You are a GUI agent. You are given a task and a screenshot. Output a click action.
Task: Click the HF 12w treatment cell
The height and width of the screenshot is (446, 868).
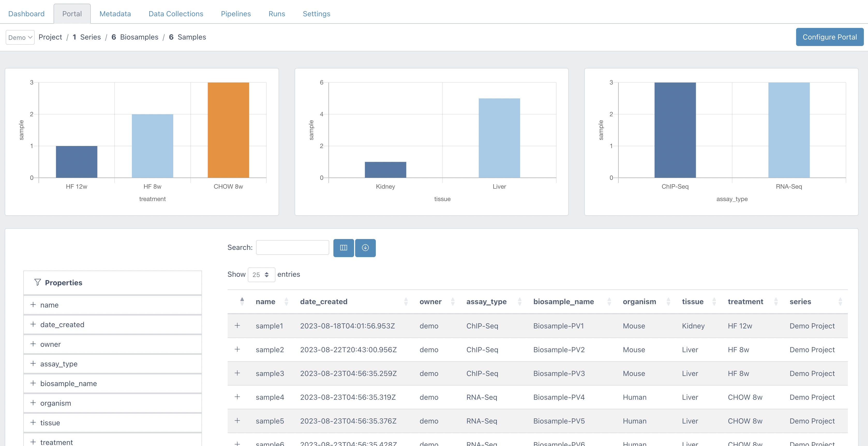pyautogui.click(x=740, y=326)
